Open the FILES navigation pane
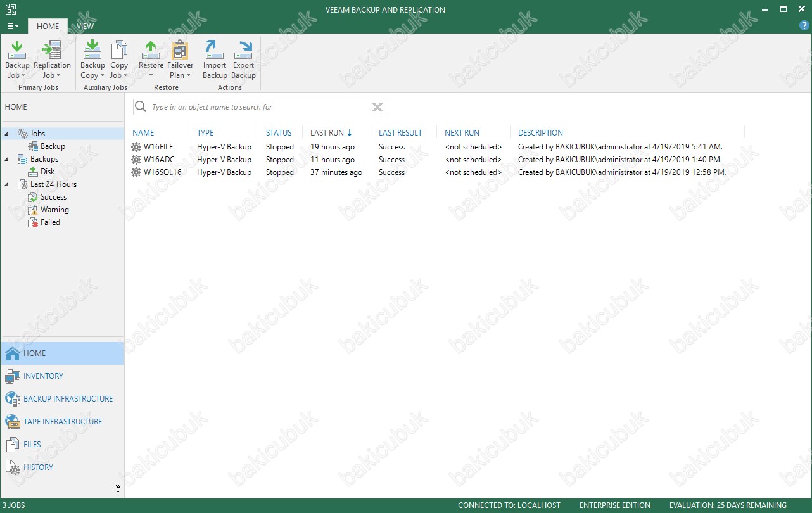Viewport: 812px width, 513px height. pos(62,445)
